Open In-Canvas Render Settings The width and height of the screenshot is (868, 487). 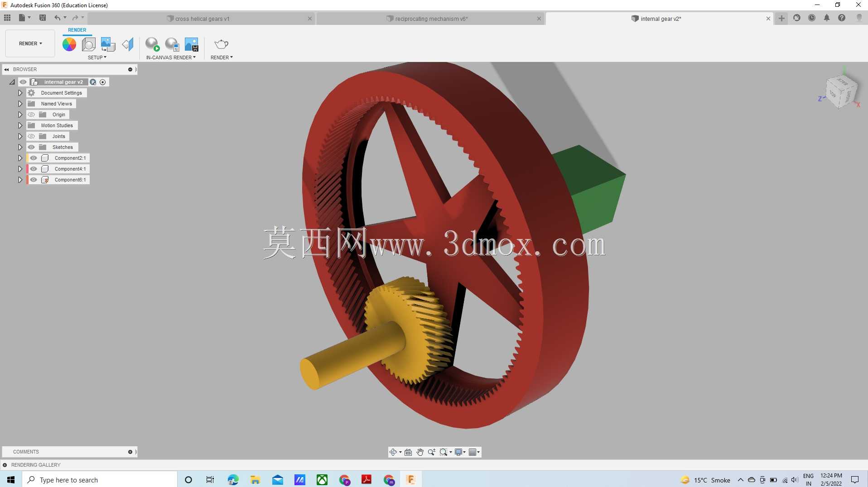pos(172,44)
